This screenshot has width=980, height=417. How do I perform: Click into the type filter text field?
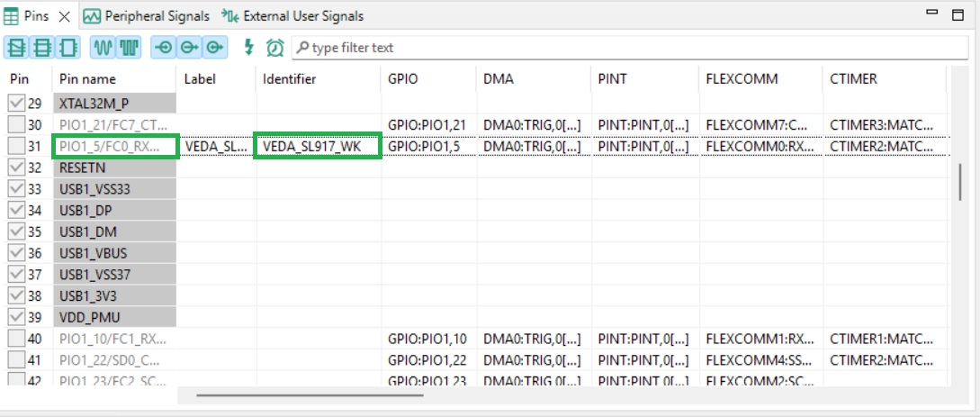630,48
